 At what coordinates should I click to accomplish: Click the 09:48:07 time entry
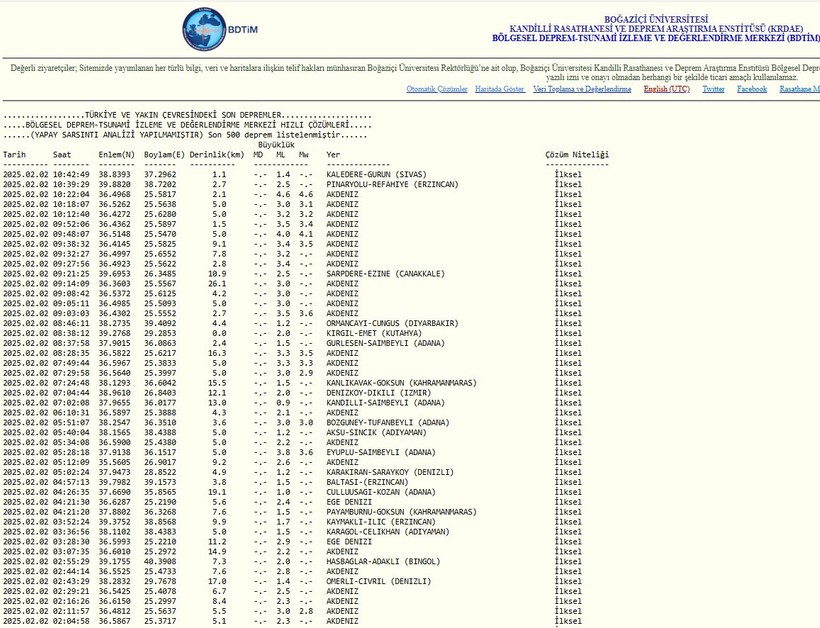tap(71, 234)
